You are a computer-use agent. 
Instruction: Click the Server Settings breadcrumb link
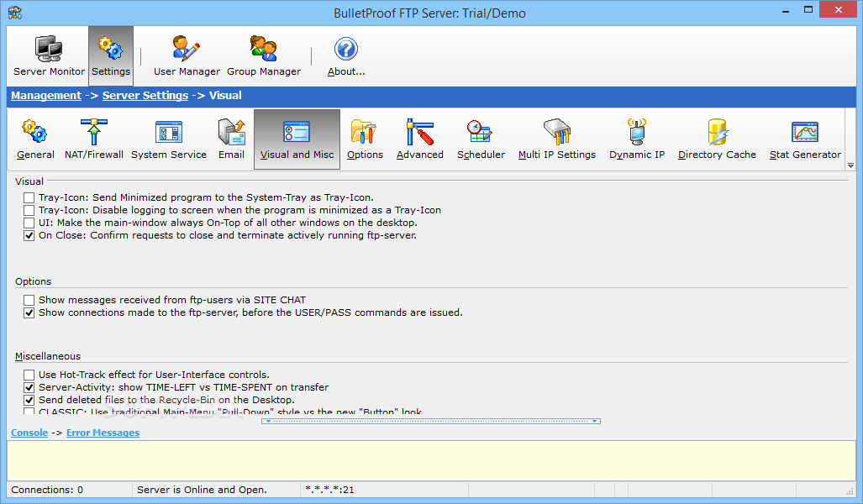click(145, 95)
